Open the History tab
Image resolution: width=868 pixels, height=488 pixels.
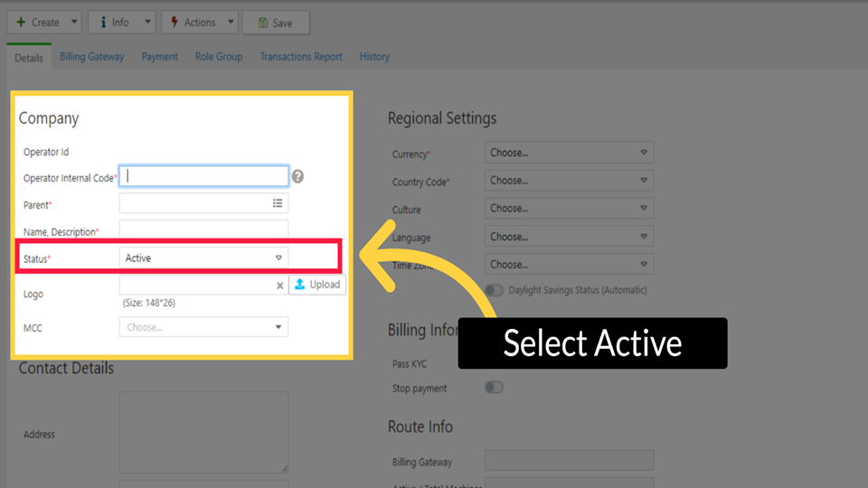coord(374,57)
